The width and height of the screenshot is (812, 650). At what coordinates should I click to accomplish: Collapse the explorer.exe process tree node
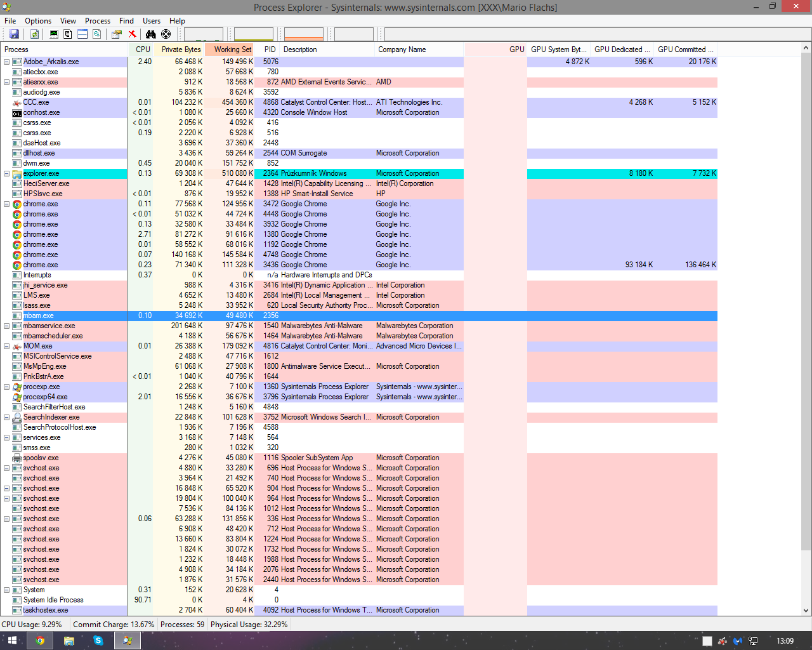pyautogui.click(x=7, y=173)
